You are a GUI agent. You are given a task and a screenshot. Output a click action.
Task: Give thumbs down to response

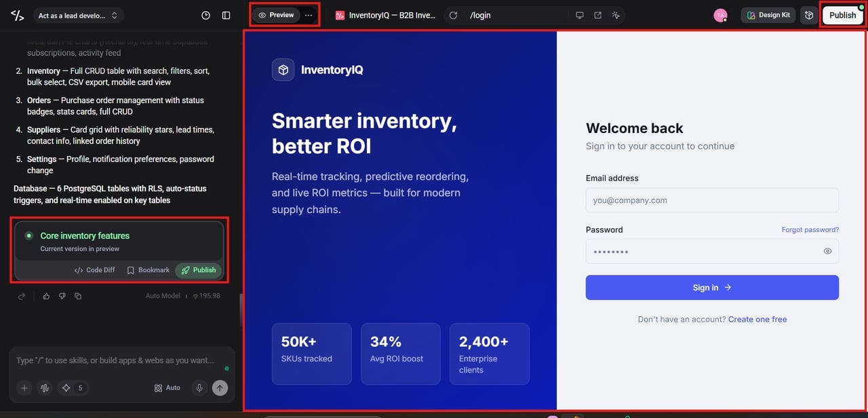click(62, 296)
